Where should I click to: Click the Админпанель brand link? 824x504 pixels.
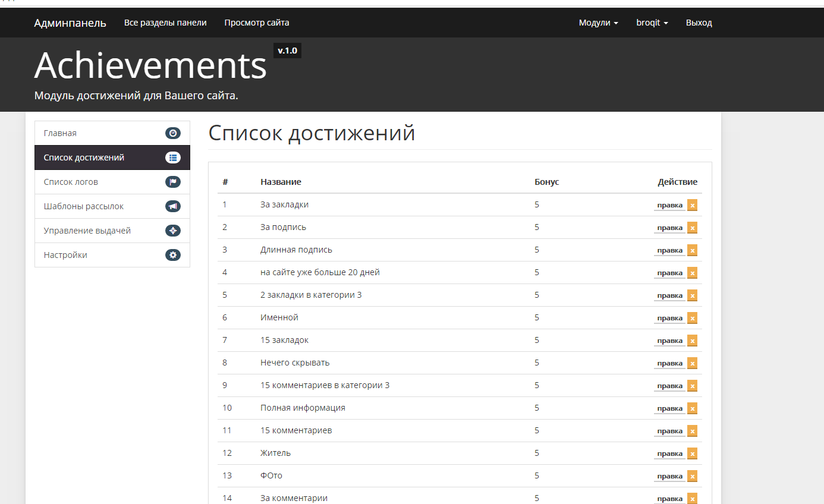(x=70, y=23)
